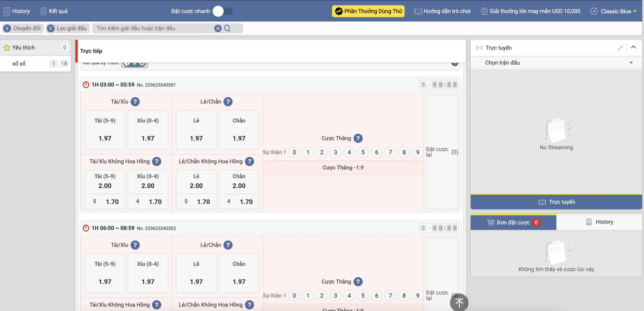Click the Yêu thích star icon

pos(7,48)
